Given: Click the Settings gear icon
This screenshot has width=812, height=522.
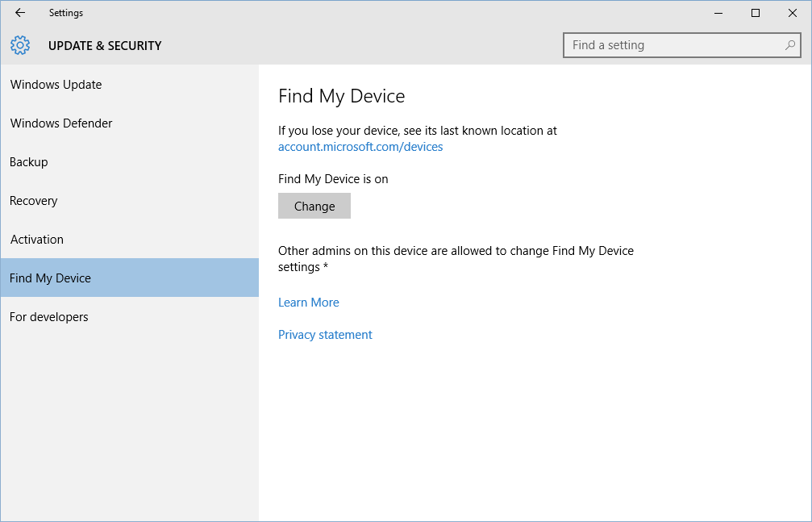Looking at the screenshot, I should (20, 46).
